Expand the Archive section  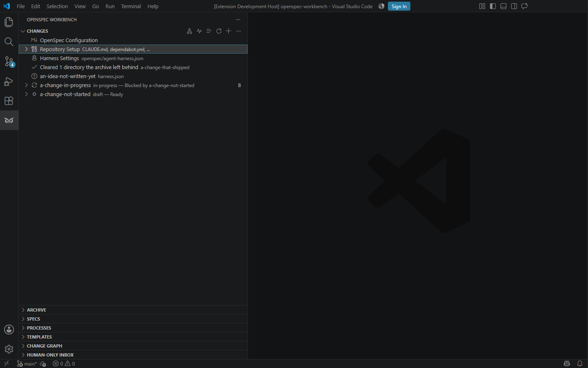[x=133, y=310]
